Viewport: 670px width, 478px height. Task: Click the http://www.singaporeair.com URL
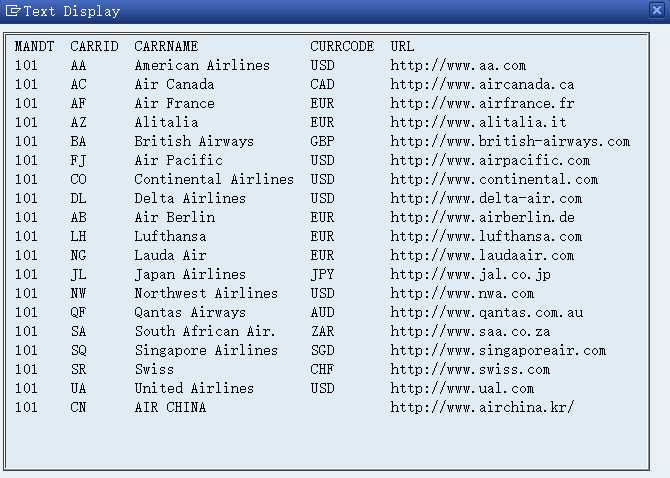(x=498, y=350)
